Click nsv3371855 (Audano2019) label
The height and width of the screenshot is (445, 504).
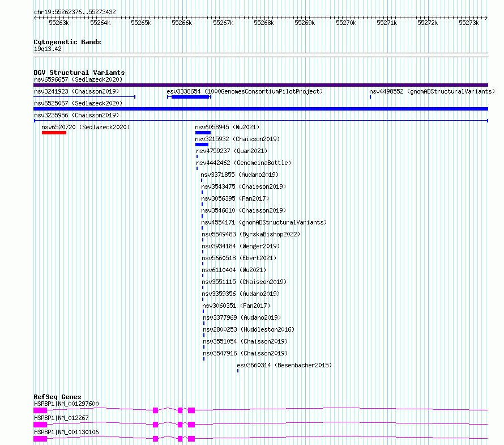pyautogui.click(x=240, y=175)
